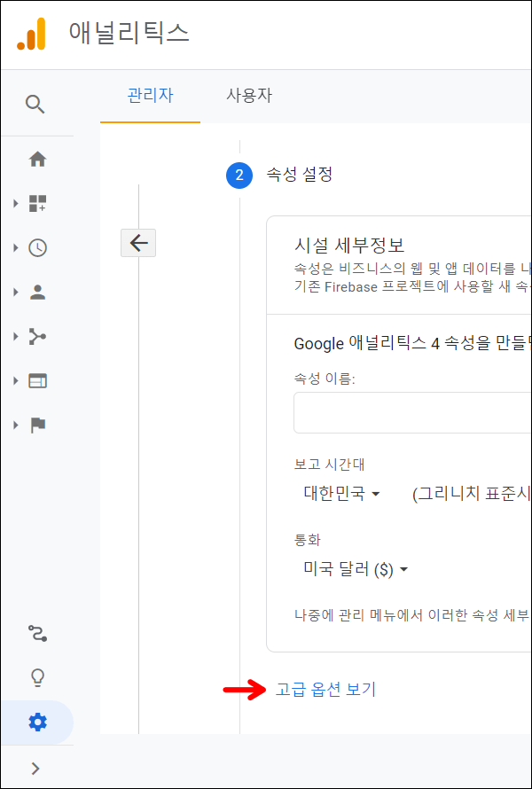Click the 고급 옵션 보기 link

coord(325,690)
